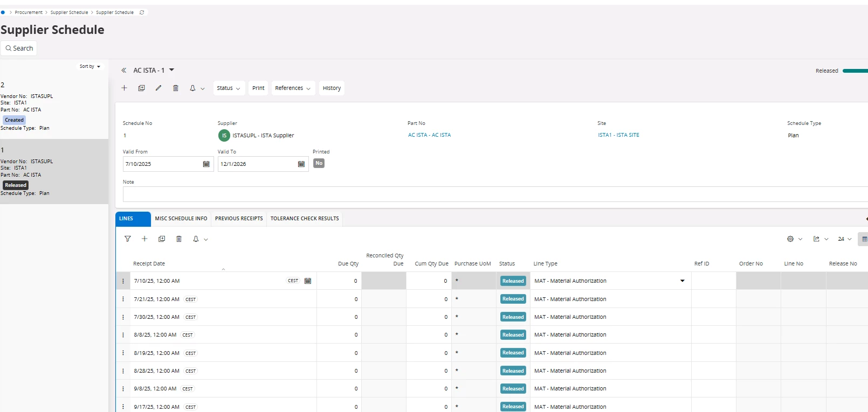Open the AC ISTA - AC ISTA part link
This screenshot has height=412, width=868.
point(429,135)
